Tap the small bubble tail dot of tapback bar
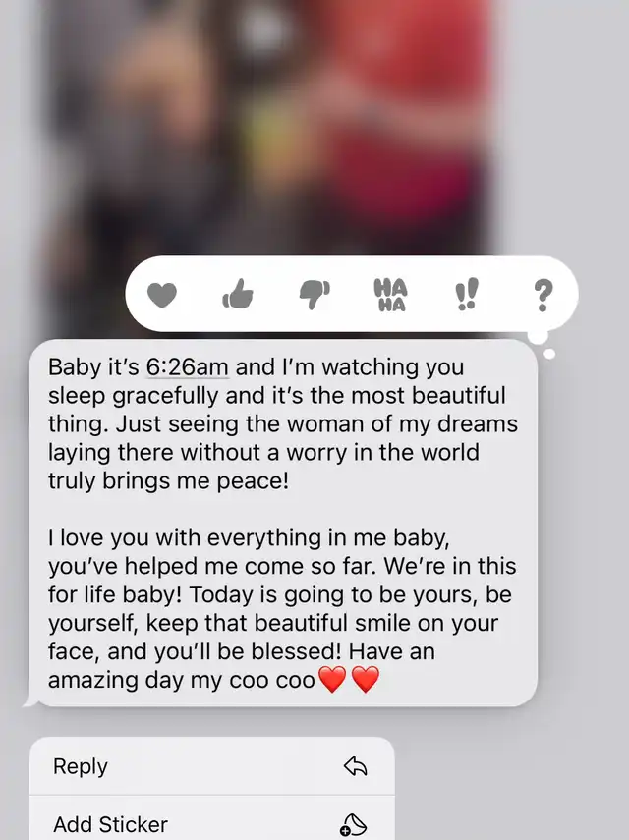629x840 pixels. (549, 354)
